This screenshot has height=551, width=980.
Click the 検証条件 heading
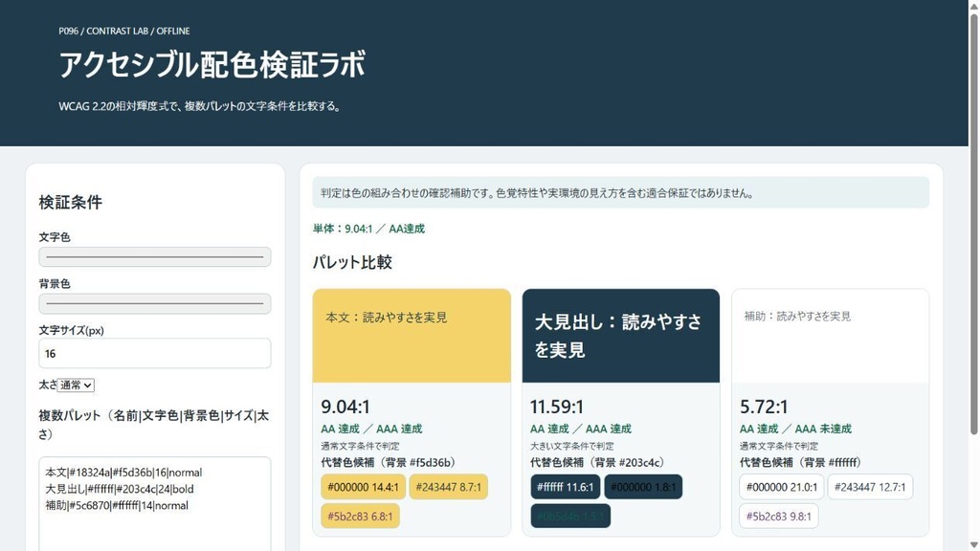coord(70,203)
